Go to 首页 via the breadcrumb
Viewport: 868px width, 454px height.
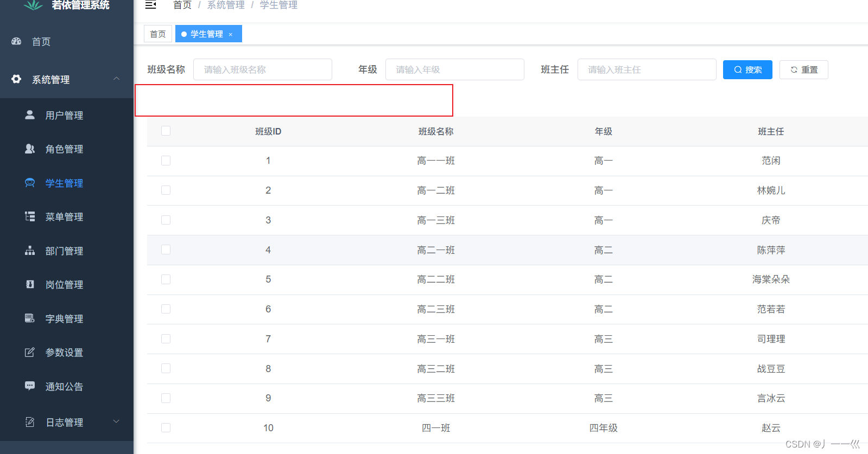point(182,5)
